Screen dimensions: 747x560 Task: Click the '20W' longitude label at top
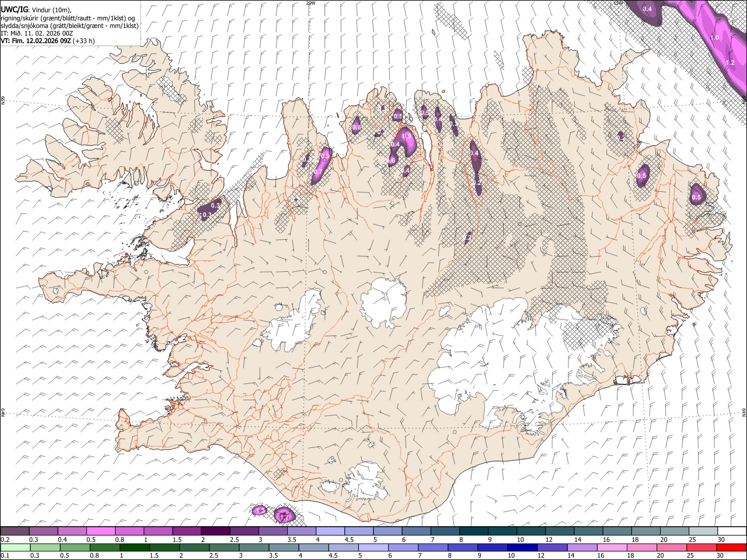click(x=311, y=3)
